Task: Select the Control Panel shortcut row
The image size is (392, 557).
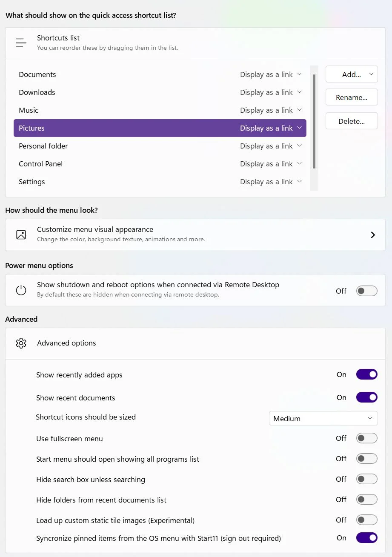Action: [160, 164]
